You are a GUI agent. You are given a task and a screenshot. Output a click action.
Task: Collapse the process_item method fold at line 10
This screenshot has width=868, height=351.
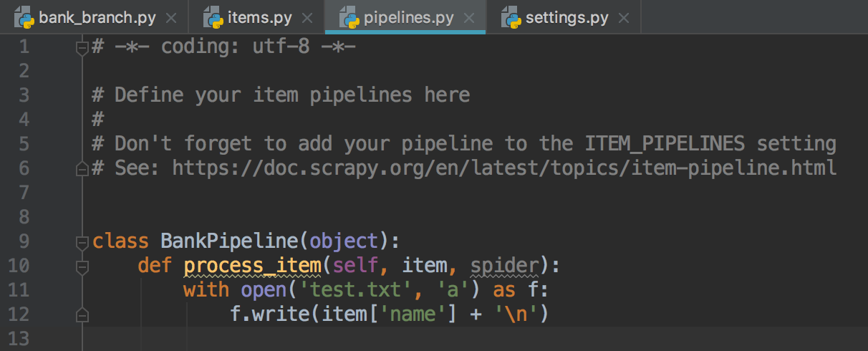[82, 266]
